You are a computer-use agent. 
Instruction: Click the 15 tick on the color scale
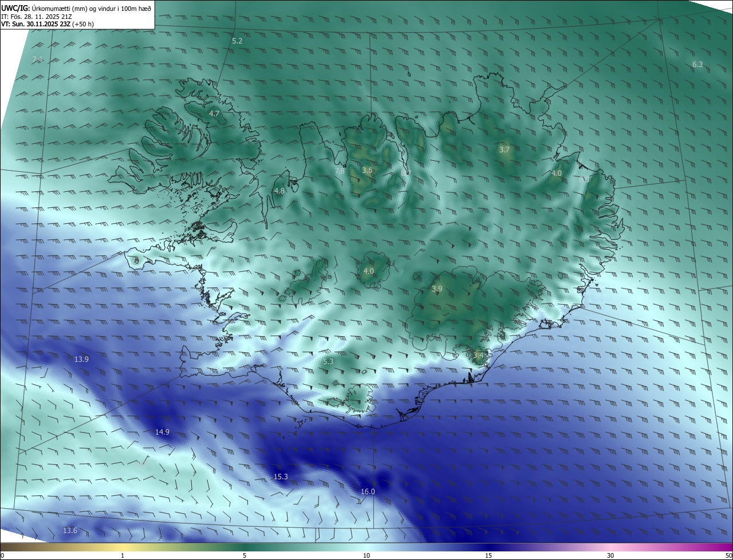click(488, 556)
